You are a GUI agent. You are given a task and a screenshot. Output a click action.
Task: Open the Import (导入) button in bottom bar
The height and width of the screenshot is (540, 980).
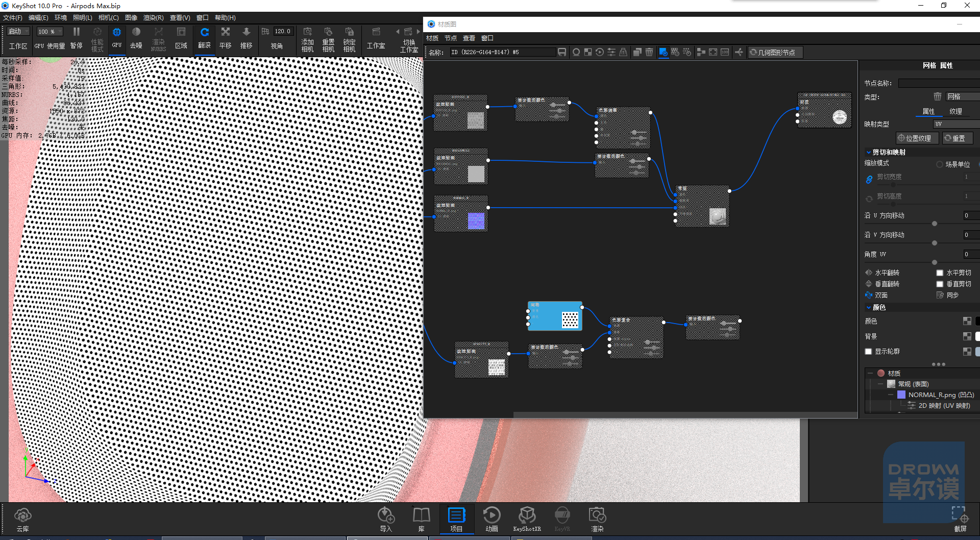click(386, 519)
